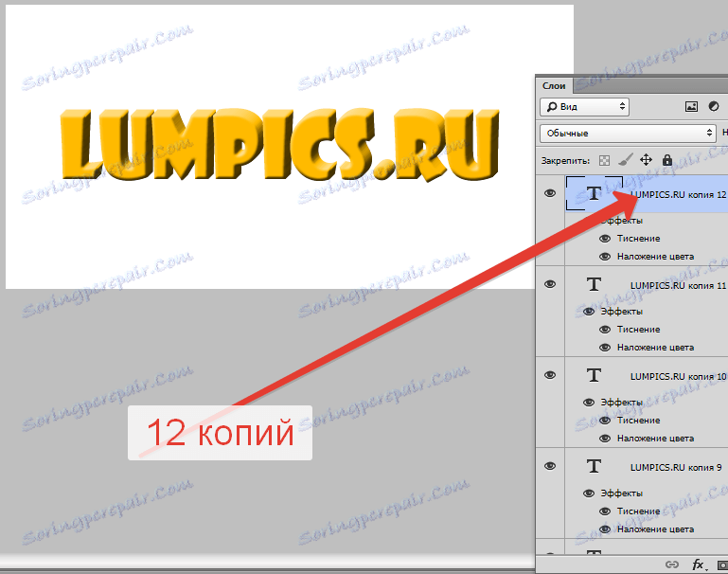Select layer name LUMPICS.RU копия 10
The width and height of the screenshot is (728, 574).
point(678,377)
